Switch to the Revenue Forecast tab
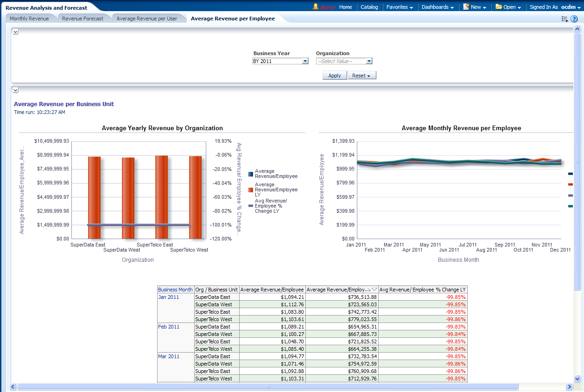584x392 pixels. [x=83, y=19]
